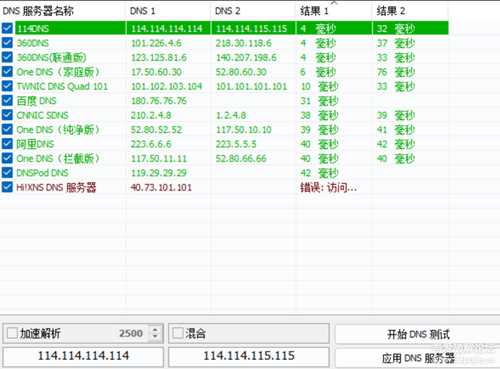Enable the 混合 checkbox

point(178,333)
